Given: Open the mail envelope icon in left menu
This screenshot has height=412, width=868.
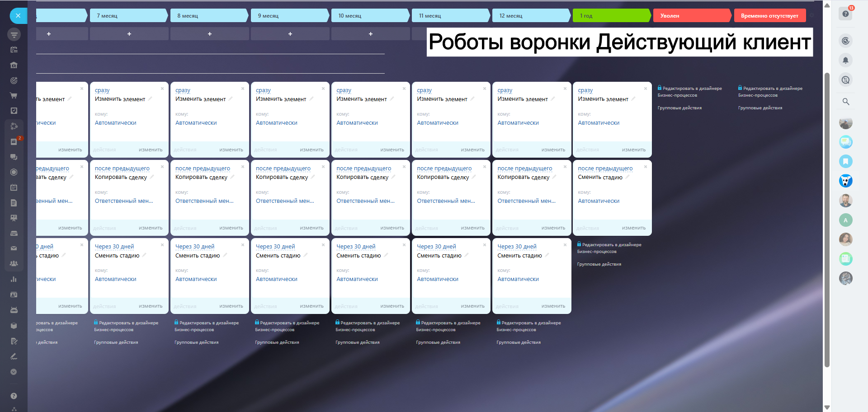Looking at the screenshot, I should coord(14,248).
